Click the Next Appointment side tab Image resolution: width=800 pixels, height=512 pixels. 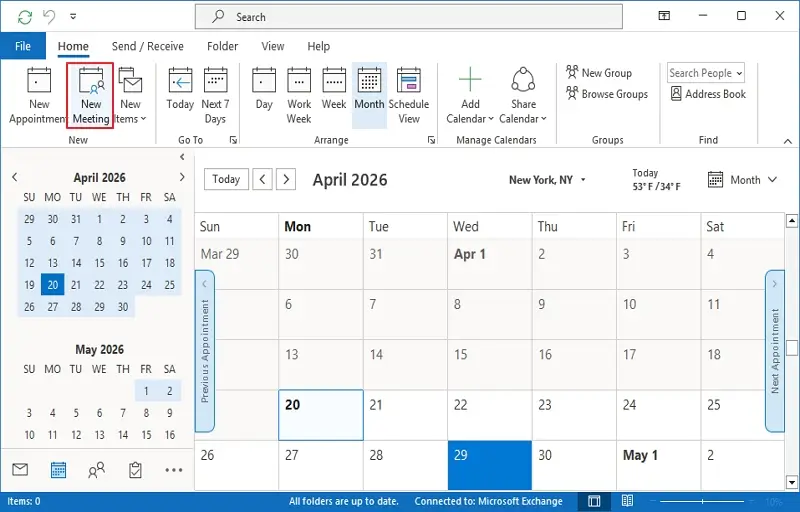[774, 351]
